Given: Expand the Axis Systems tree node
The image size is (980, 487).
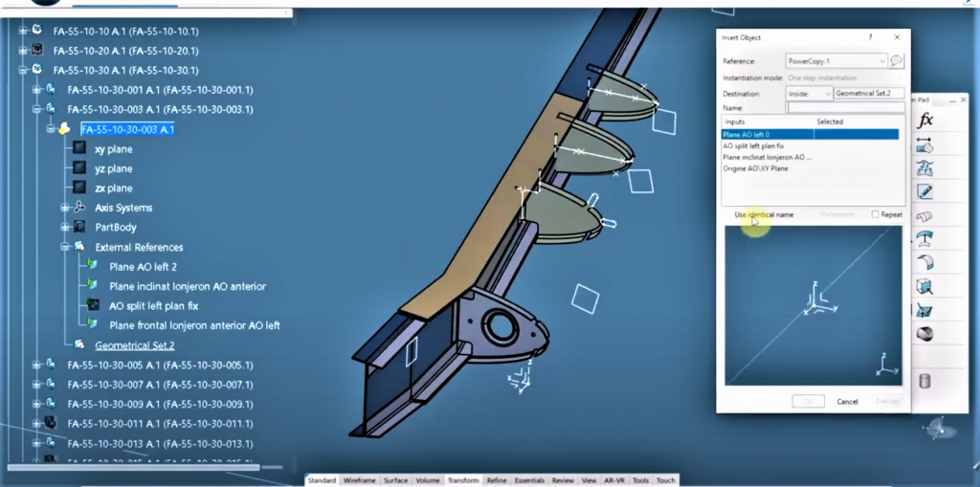Looking at the screenshot, I should [65, 208].
